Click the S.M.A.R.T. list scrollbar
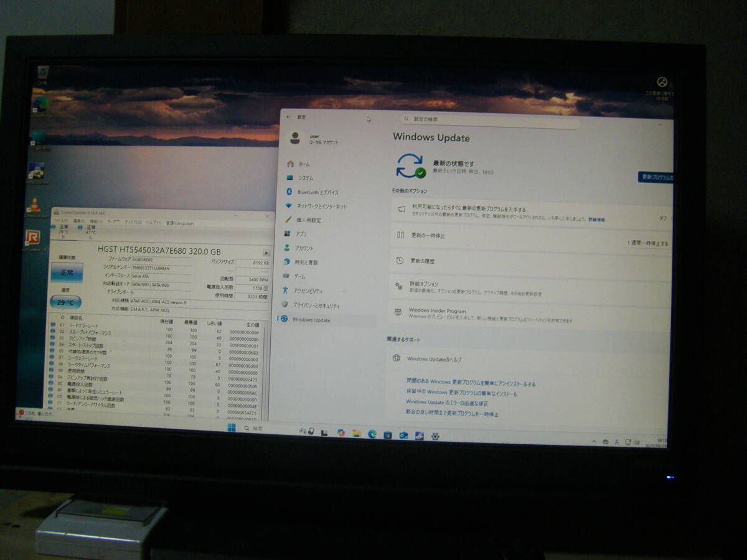747x560 pixels. point(265,370)
